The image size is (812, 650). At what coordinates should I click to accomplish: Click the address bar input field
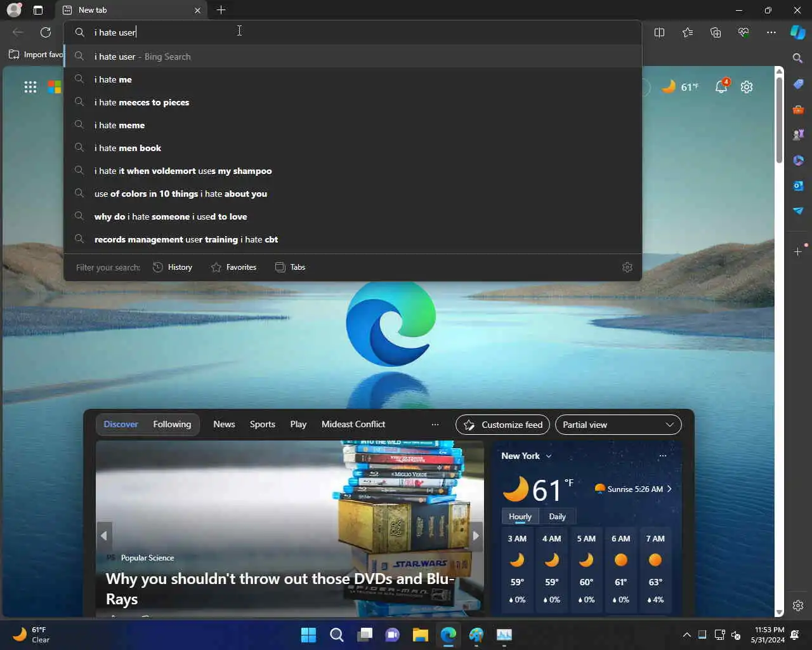tap(353, 32)
